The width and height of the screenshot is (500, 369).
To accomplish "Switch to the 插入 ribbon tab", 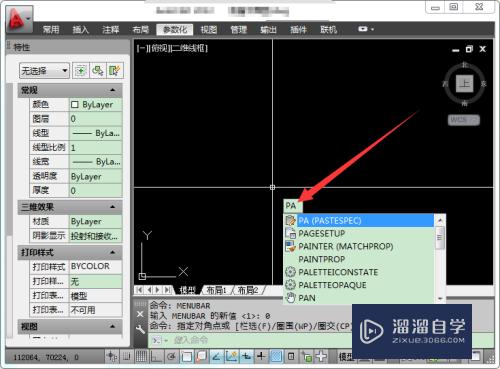I will [x=81, y=30].
